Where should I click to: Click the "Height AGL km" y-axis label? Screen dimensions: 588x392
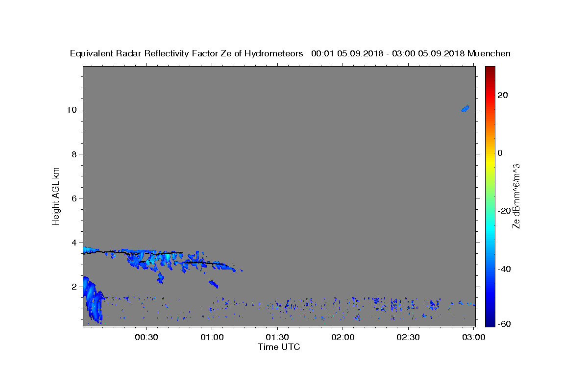pyautogui.click(x=56, y=196)
